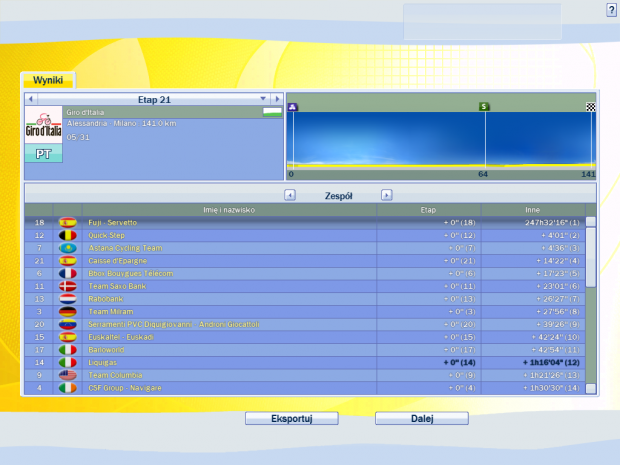Screen dimensions: 620x465
Task: Click the Kazakhstan flag beside Astana Cycling Team
Action: [x=68, y=248]
